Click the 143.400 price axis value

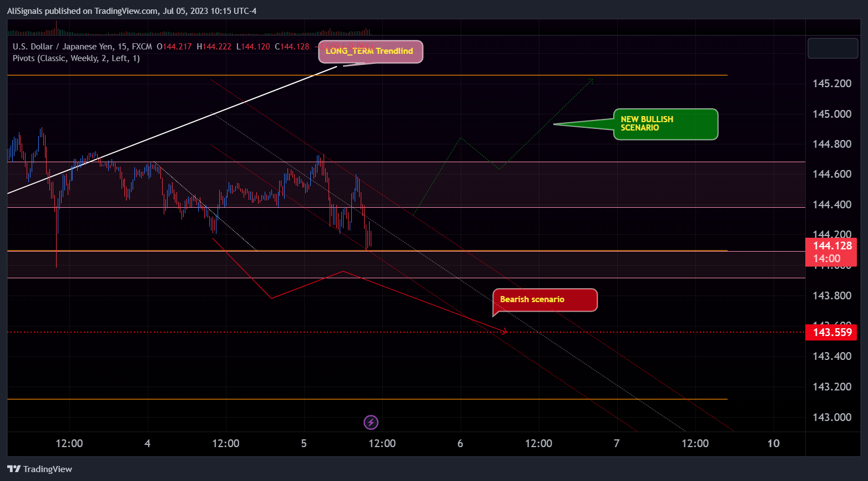coord(832,356)
